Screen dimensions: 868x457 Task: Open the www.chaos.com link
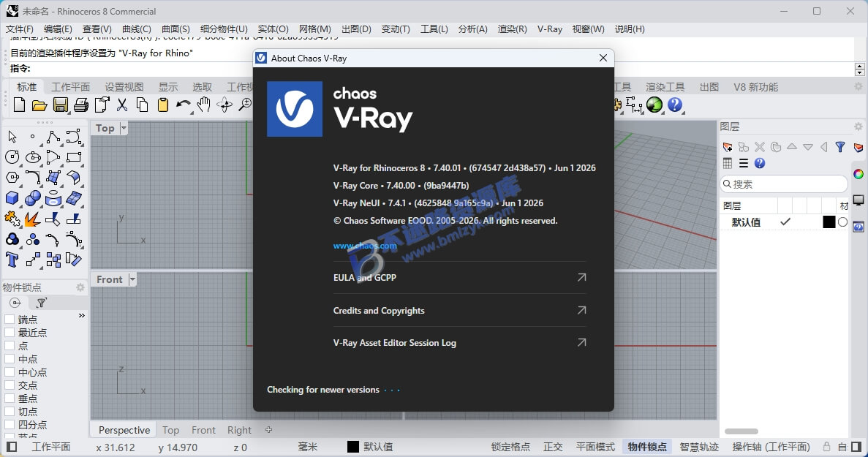(x=365, y=246)
